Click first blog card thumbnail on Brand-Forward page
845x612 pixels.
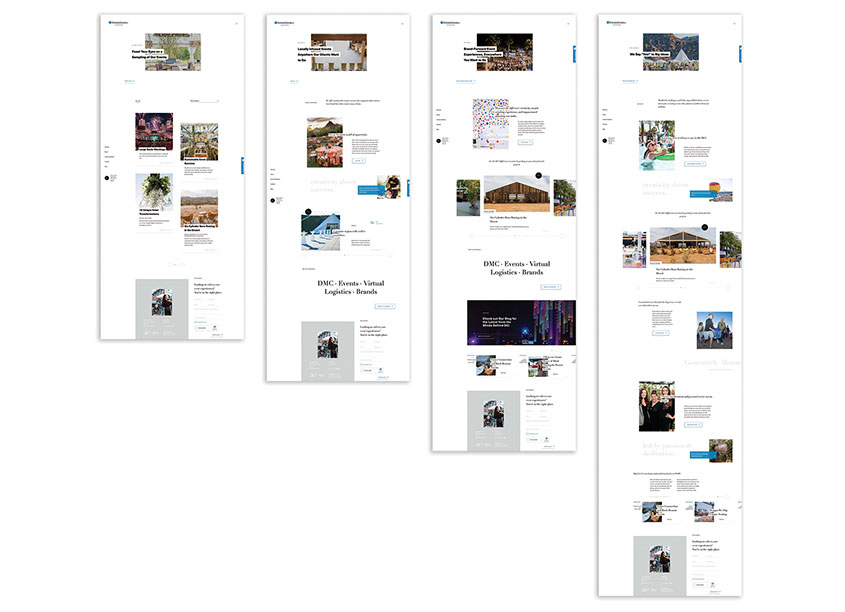(x=486, y=365)
